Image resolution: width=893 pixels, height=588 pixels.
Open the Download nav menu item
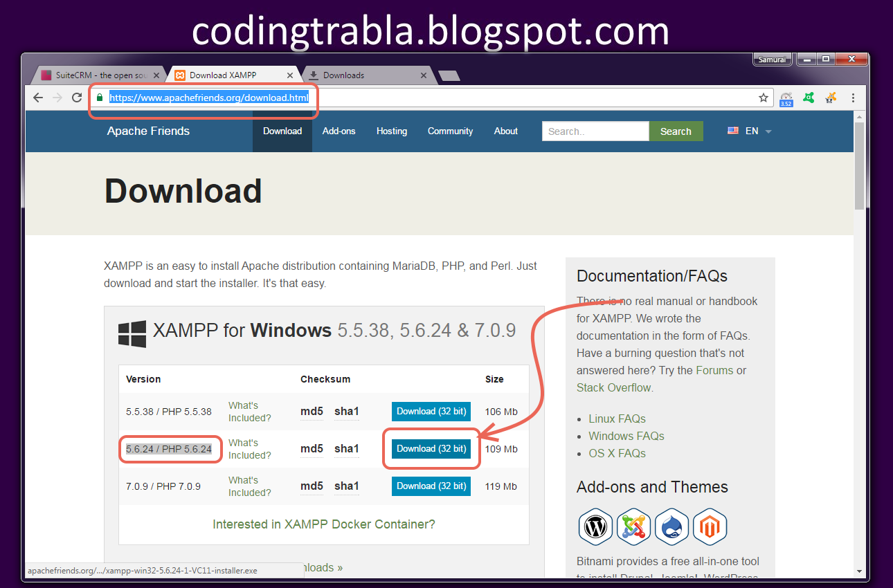pos(282,131)
